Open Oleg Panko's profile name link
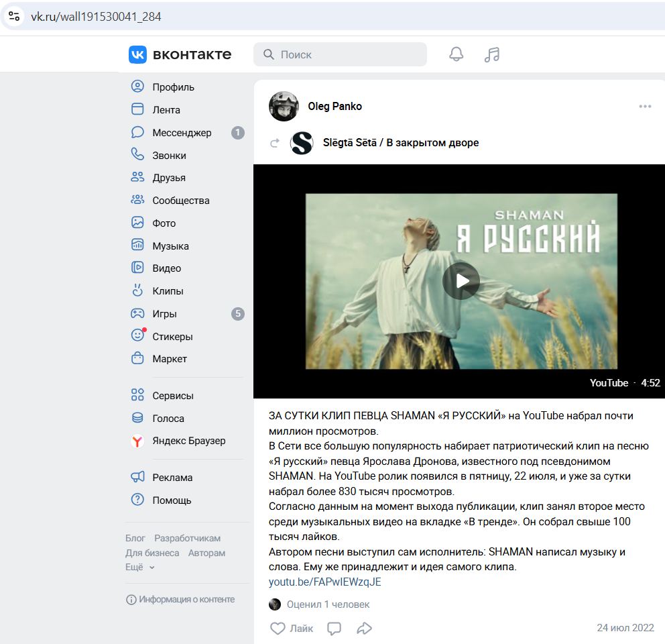The height and width of the screenshot is (644, 665). (335, 106)
